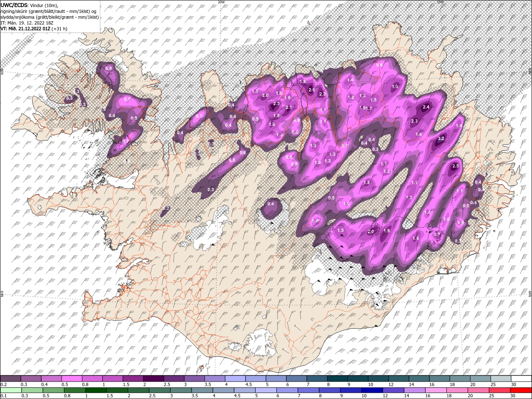The image size is (532, 399).
Task: Pick the darkest green 1–1.5 lower legend swatch
Action: coord(96,390)
